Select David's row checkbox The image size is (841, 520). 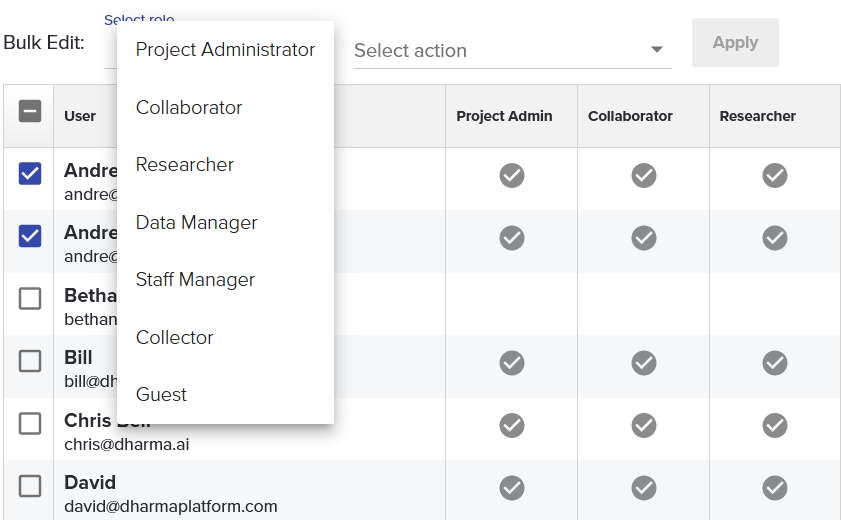(x=30, y=486)
